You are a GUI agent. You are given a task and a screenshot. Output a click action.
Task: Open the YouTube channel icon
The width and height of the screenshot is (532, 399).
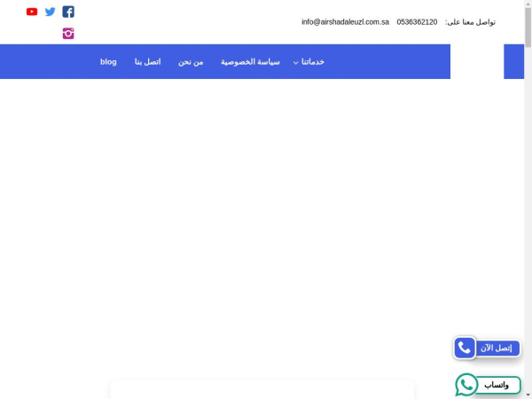[32, 12]
